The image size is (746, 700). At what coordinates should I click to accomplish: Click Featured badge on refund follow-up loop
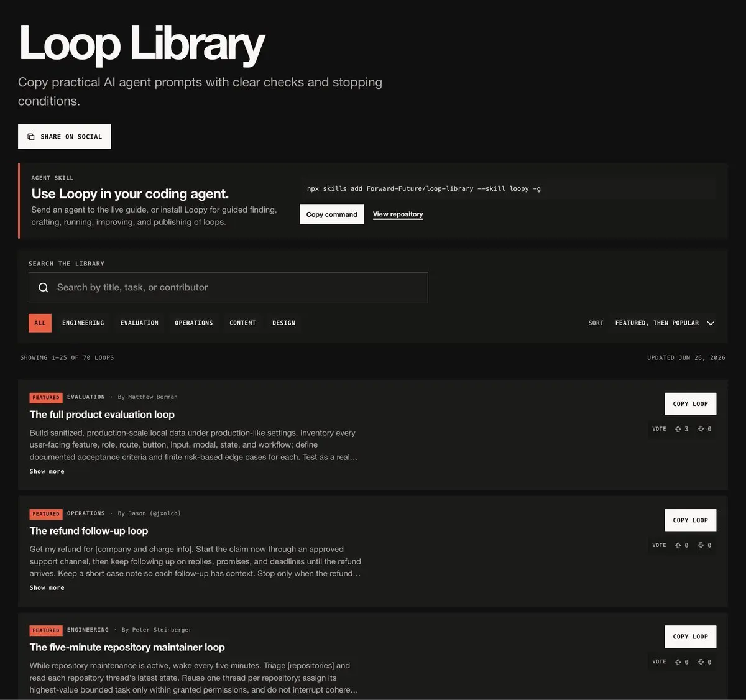[x=46, y=514]
